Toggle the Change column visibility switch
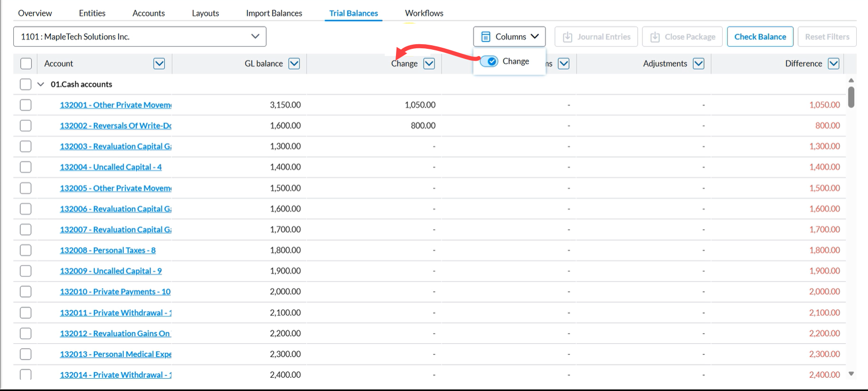 489,61
